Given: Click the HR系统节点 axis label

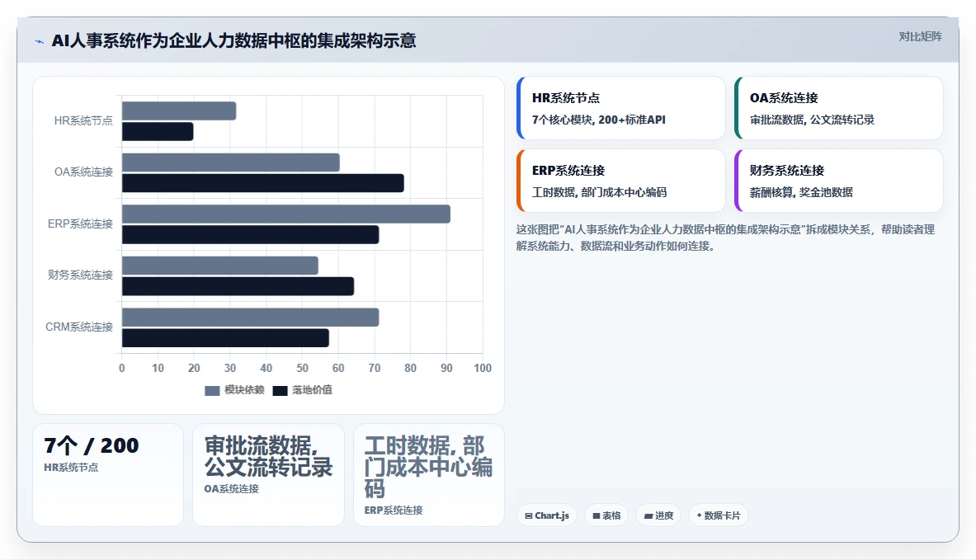Looking at the screenshot, I should point(83,120).
